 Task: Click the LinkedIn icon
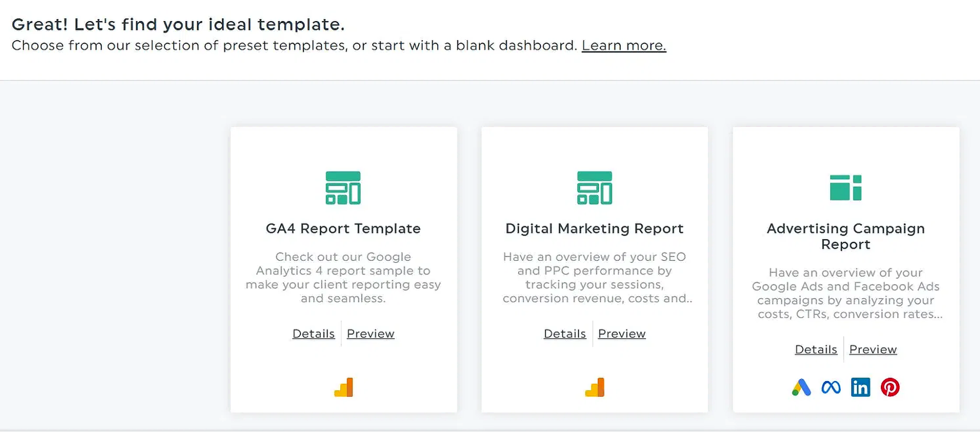coord(860,387)
